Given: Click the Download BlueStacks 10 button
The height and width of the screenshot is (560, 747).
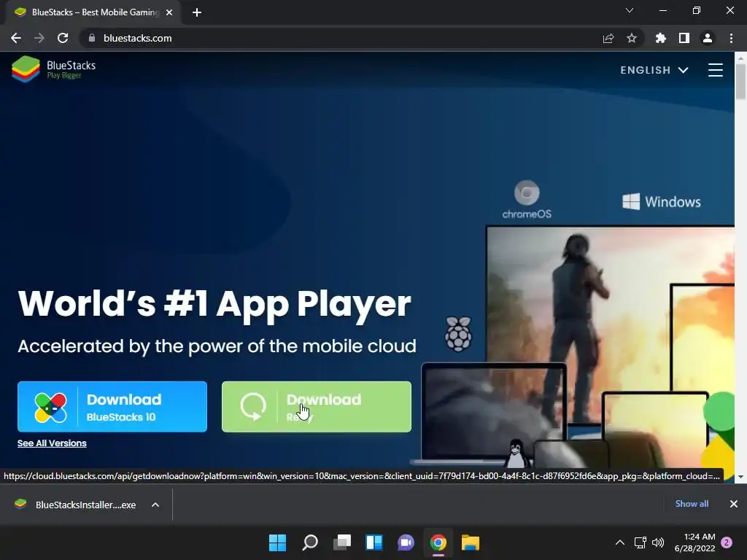Looking at the screenshot, I should 112,407.
